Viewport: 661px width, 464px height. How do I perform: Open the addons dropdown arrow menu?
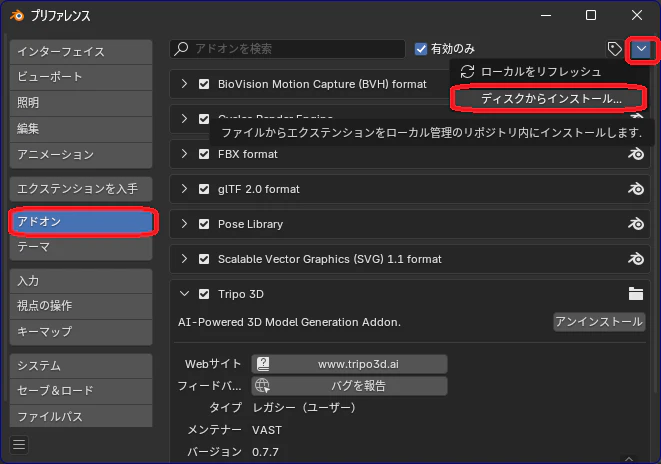click(641, 49)
